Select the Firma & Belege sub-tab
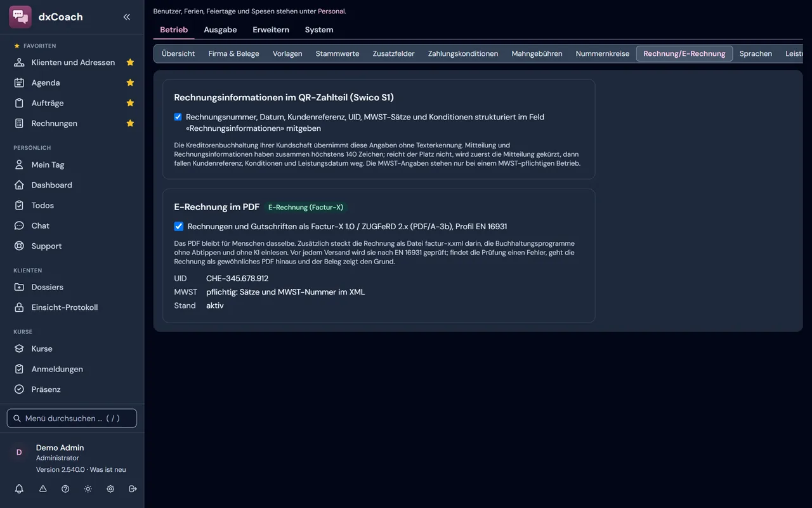The height and width of the screenshot is (508, 812). (x=234, y=53)
